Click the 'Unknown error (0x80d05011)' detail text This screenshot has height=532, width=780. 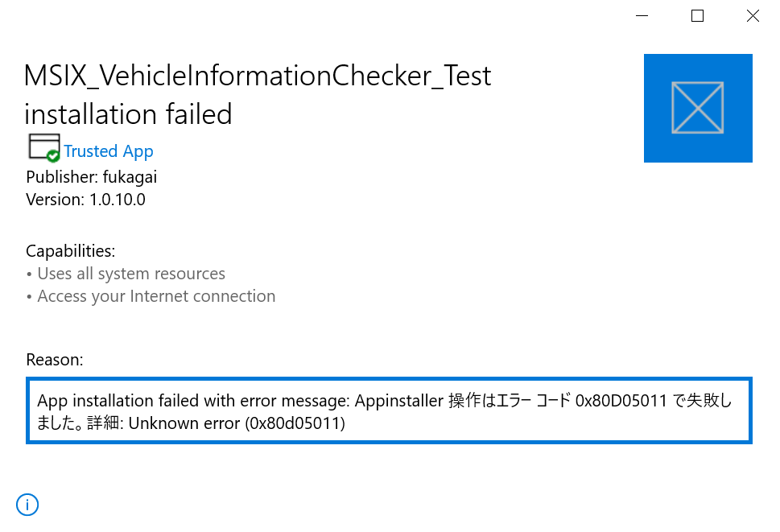pyautogui.click(x=237, y=423)
